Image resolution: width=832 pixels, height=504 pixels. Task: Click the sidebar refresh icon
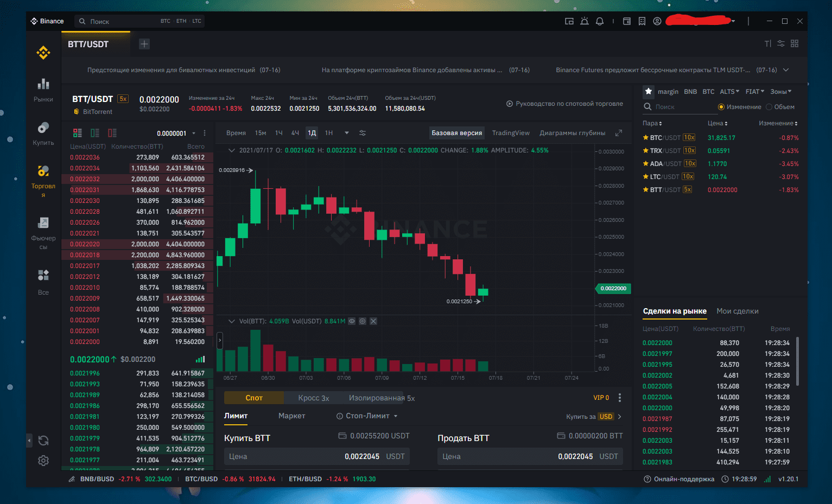[x=43, y=441]
